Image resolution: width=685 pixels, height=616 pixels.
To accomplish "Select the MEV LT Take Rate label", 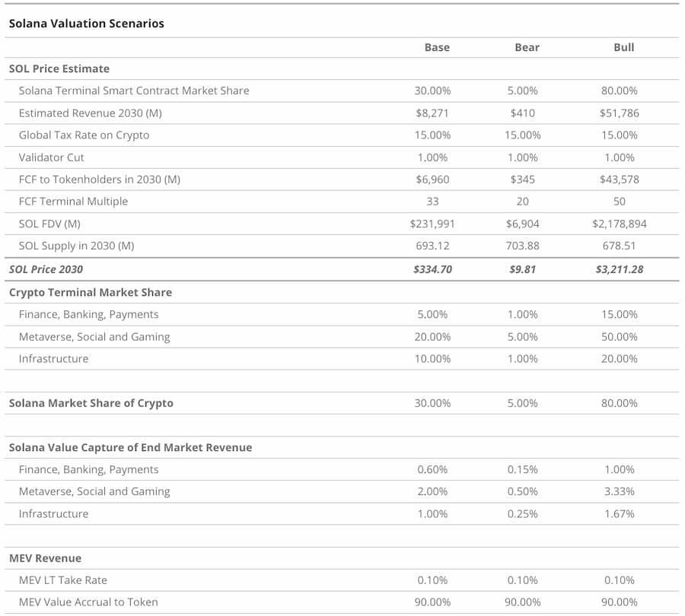I will [63, 580].
